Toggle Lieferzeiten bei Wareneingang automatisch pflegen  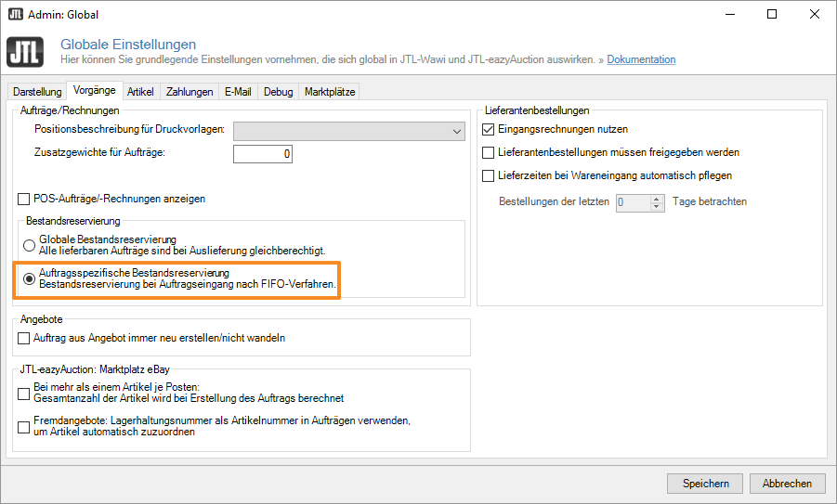pyautogui.click(x=489, y=175)
